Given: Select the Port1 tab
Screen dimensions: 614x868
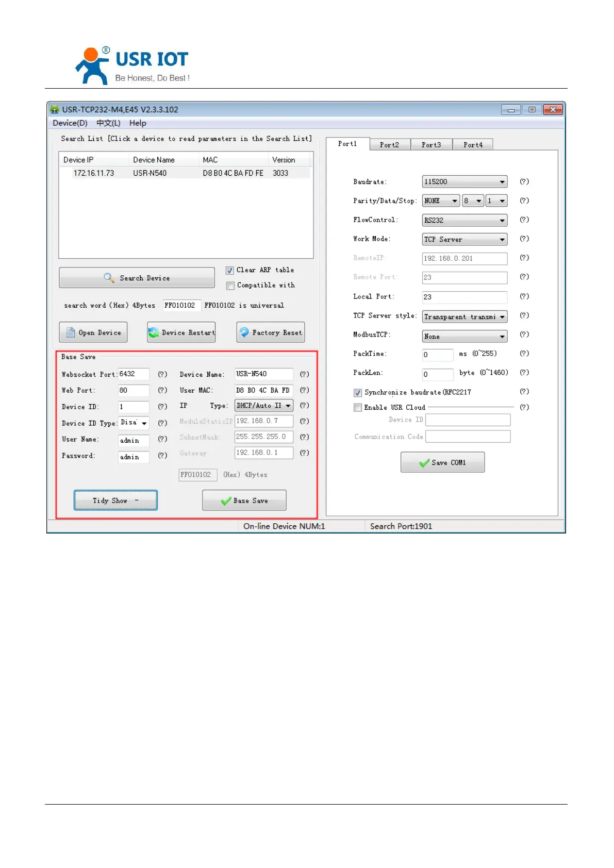Looking at the screenshot, I should tap(348, 144).
